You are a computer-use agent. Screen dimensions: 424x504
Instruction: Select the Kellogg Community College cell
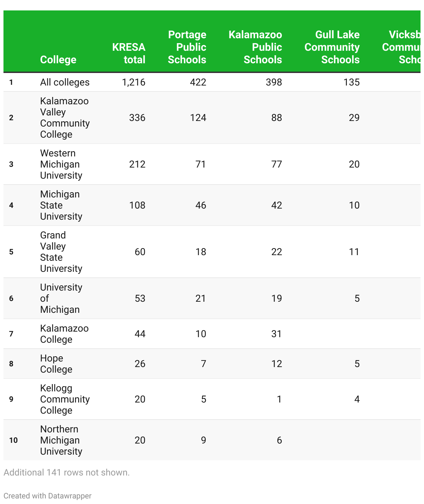(x=65, y=399)
